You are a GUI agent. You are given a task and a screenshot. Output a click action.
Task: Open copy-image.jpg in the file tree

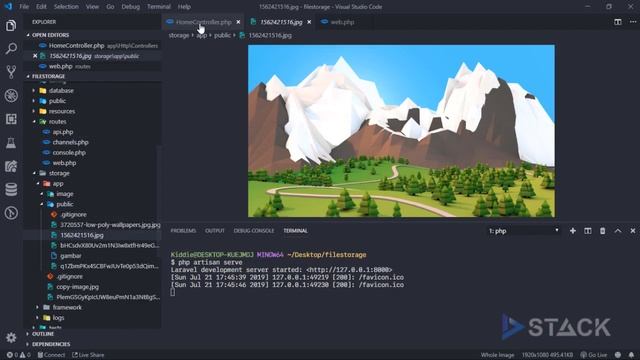pos(78,287)
